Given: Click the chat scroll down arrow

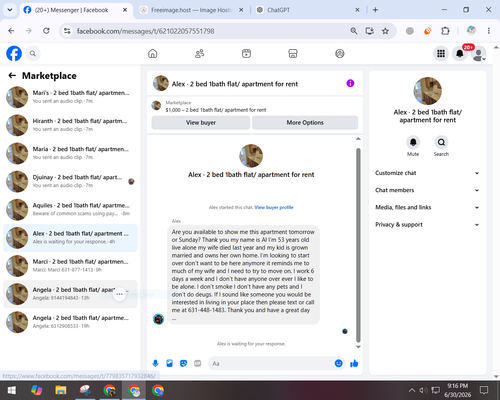Looking at the screenshot, I should pyautogui.click(x=358, y=347).
